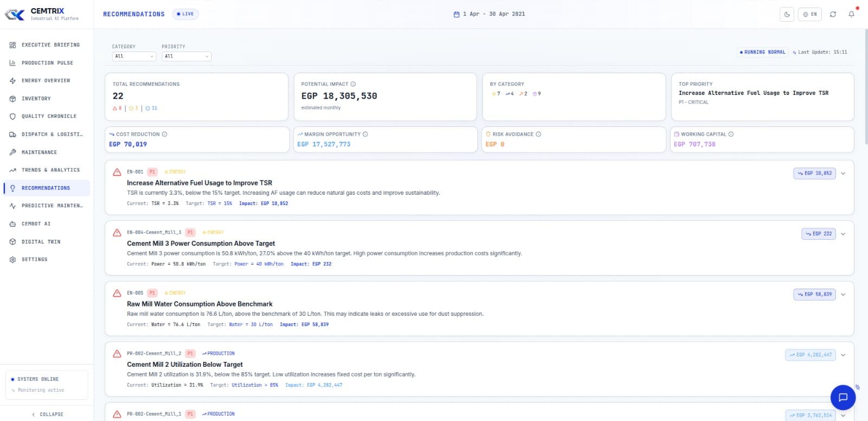The image size is (868, 421).
Task: Open the Category dropdown
Action: click(134, 56)
